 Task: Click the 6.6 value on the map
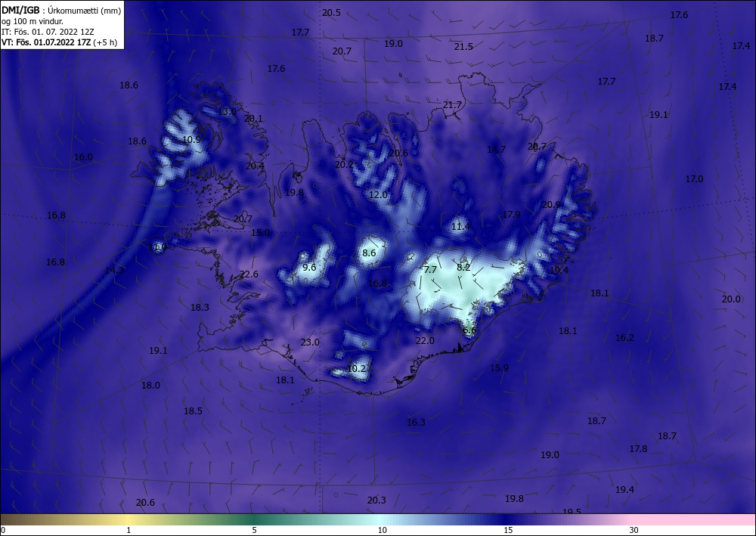(x=469, y=330)
